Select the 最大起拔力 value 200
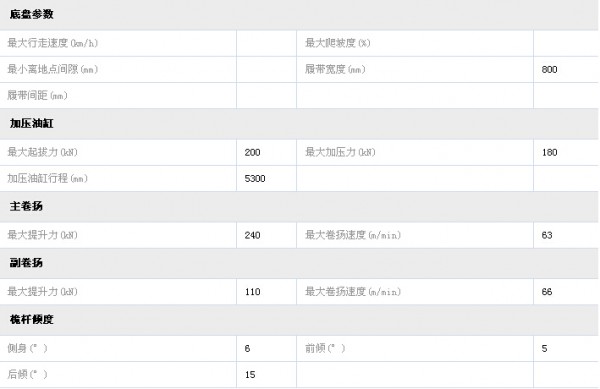The height and width of the screenshot is (389, 600). pos(253,153)
